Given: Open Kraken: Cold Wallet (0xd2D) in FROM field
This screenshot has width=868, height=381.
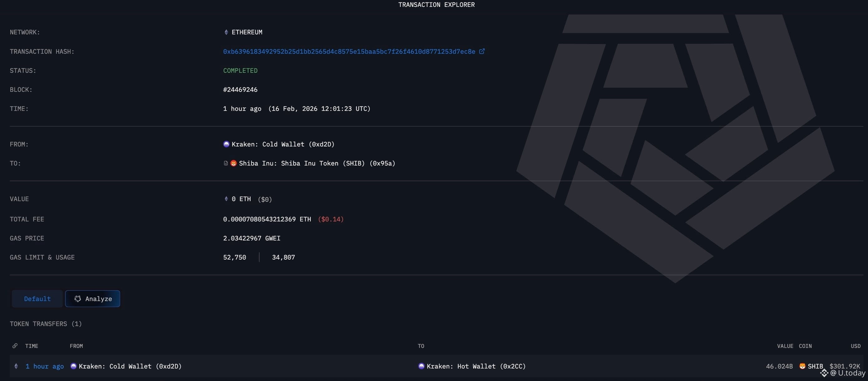Looking at the screenshot, I should coord(283,144).
